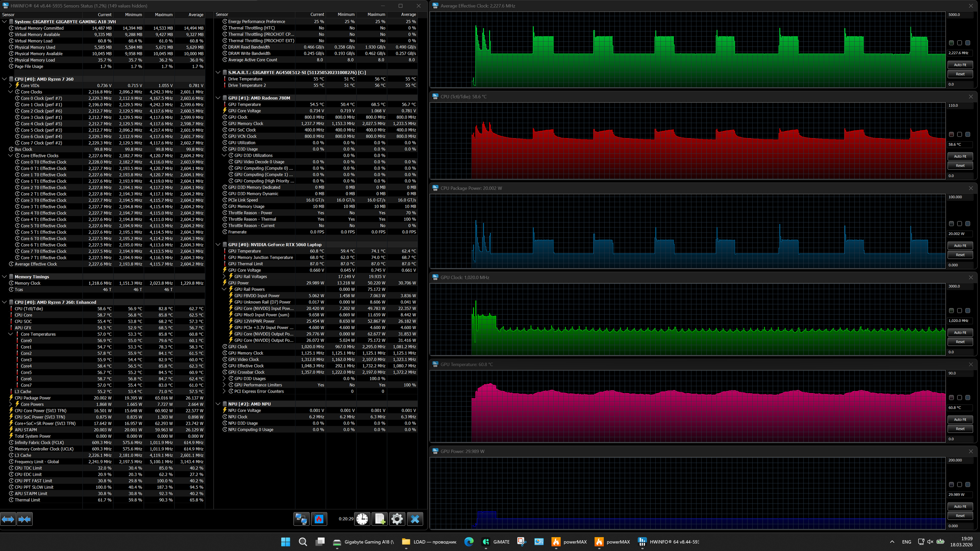Open the network remote monitoring icon
This screenshot has width=980, height=551.
[x=301, y=519]
